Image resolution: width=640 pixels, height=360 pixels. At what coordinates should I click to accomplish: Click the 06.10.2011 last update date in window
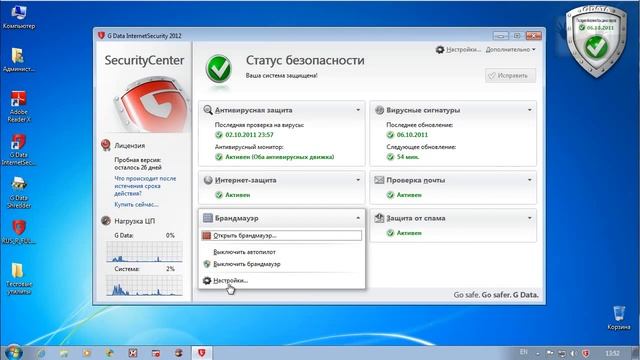(412, 135)
